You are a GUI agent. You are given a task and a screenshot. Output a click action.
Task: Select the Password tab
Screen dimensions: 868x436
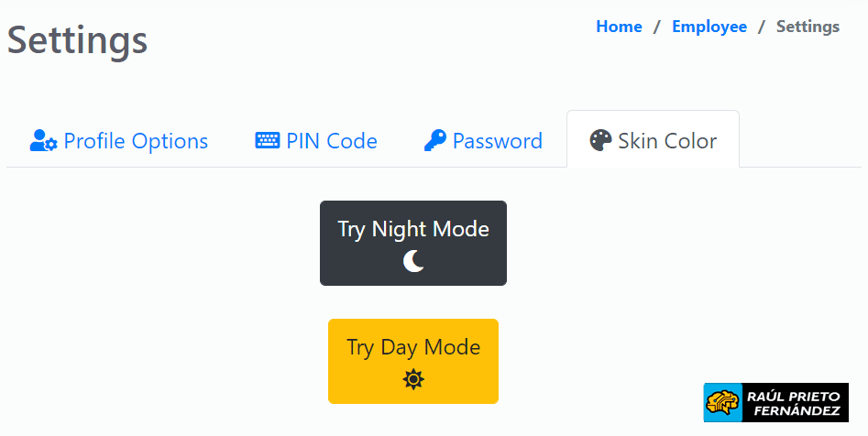(483, 140)
